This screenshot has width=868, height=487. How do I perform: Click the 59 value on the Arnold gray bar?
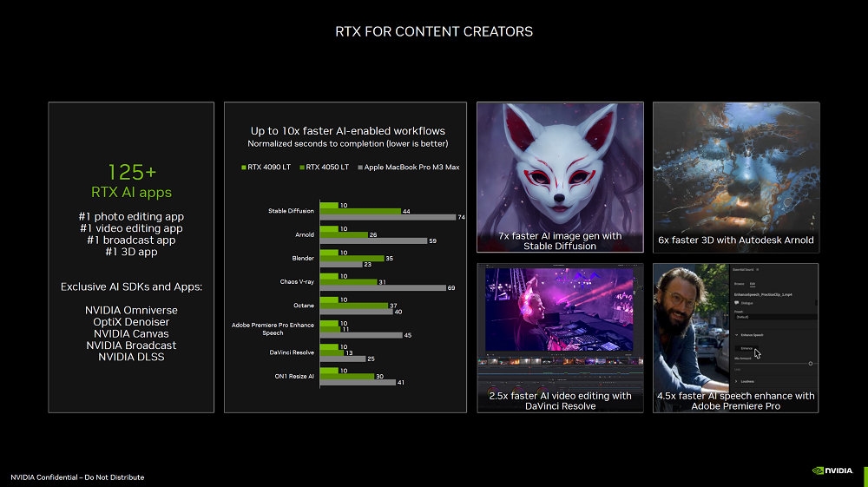click(x=432, y=240)
